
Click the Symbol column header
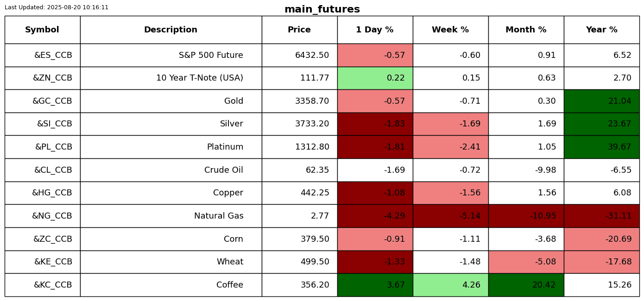(x=42, y=30)
